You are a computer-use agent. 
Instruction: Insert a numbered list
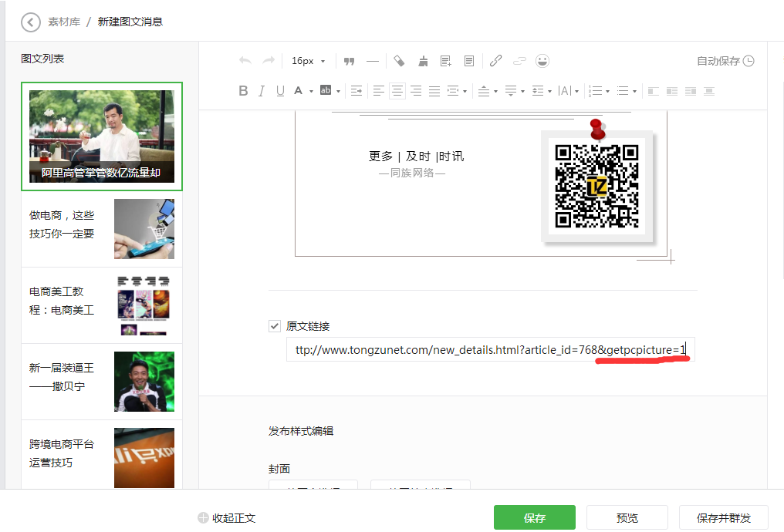click(x=595, y=91)
